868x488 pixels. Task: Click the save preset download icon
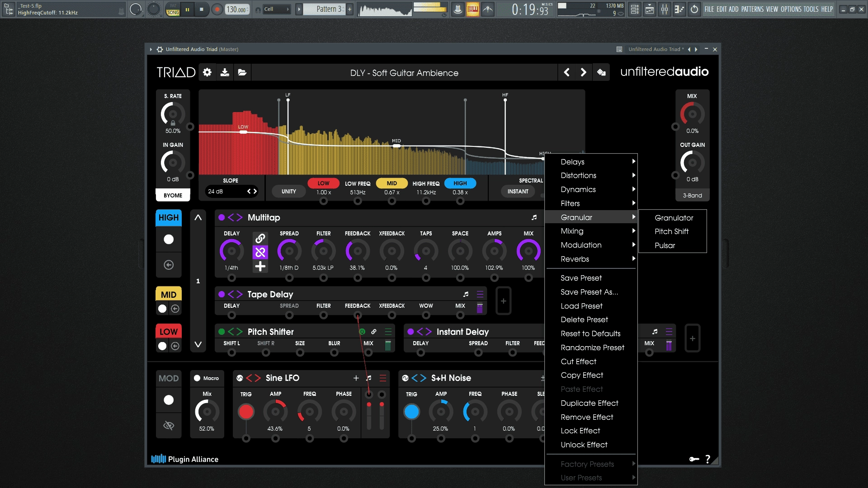point(225,72)
